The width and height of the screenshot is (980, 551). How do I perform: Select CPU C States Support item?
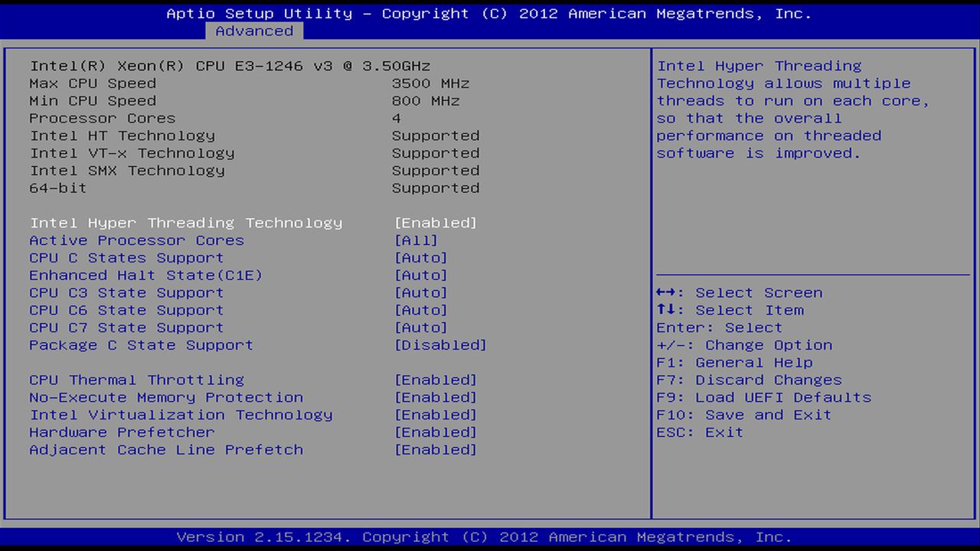tap(127, 258)
